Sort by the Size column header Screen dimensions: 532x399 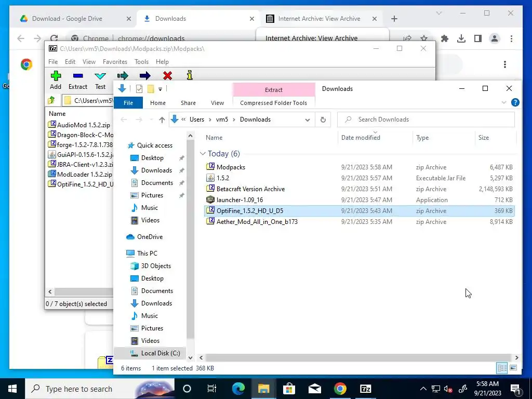pos(495,137)
